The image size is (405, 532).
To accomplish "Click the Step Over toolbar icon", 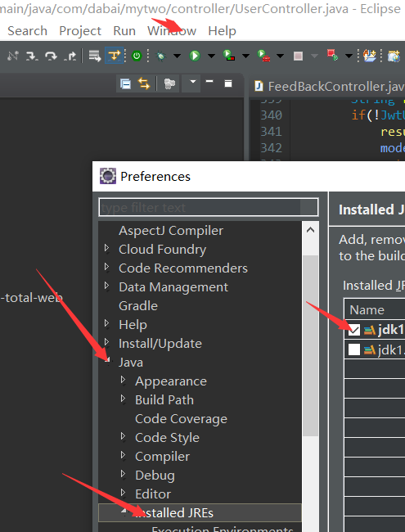I will [52, 56].
